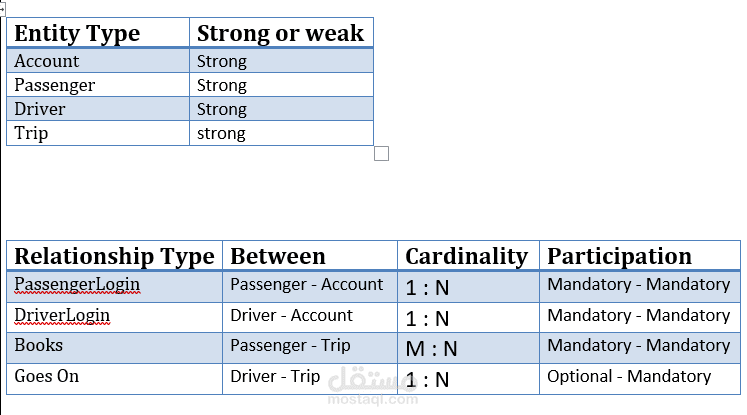Viewport: 747px width, 415px height.
Task: Click the misspelled word PassengerLogin
Action: click(x=77, y=285)
